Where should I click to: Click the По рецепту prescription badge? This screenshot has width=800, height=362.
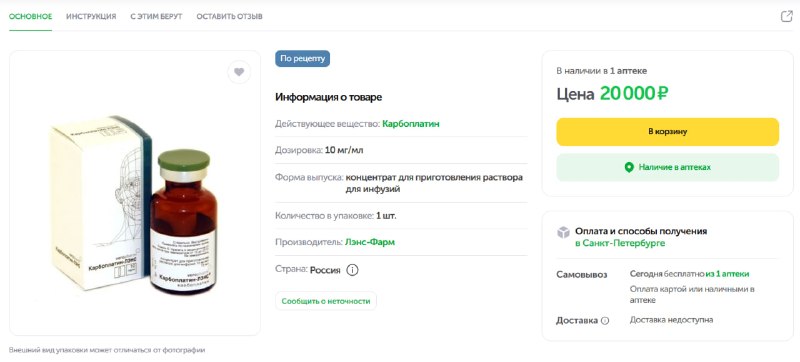pyautogui.click(x=303, y=59)
